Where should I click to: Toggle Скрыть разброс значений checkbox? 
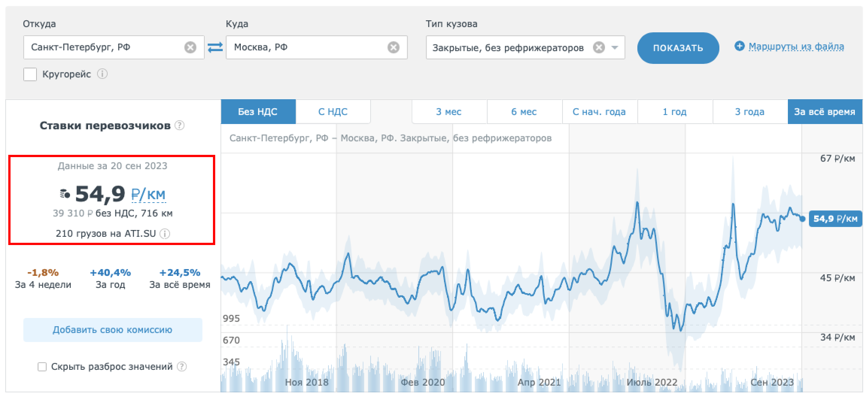pos(42,367)
